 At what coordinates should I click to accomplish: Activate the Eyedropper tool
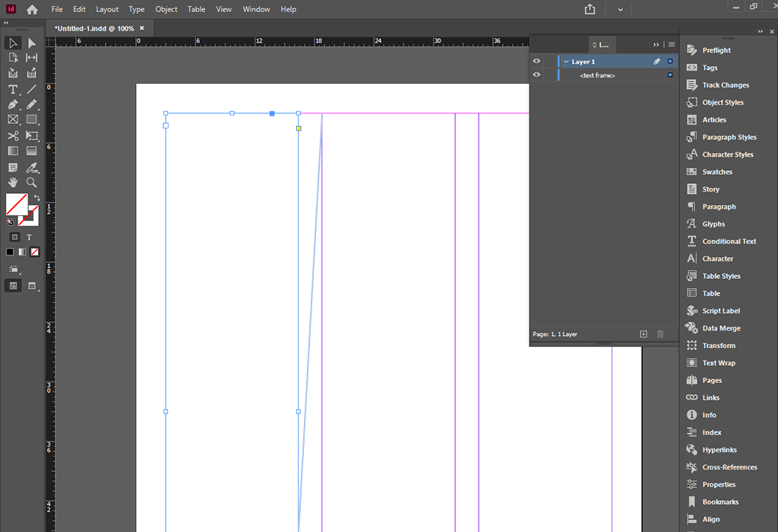32,167
